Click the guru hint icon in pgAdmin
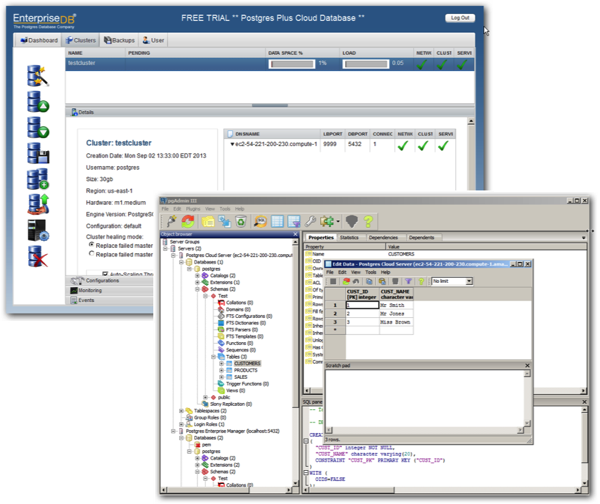 pyautogui.click(x=352, y=221)
